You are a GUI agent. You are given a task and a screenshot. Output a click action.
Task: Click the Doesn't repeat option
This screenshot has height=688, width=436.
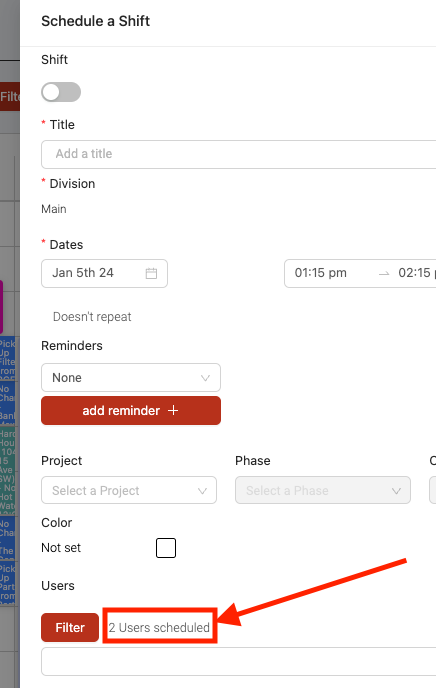92,317
